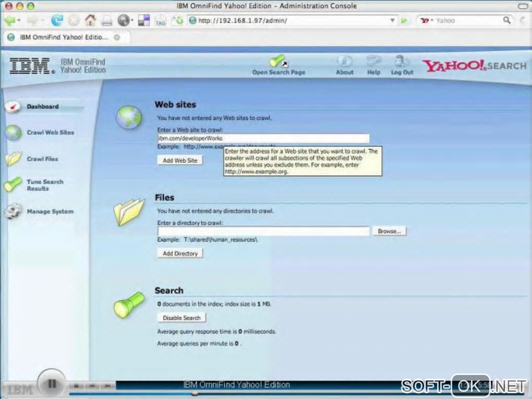Viewport: 532px width, 399px height.
Task: Click the Manage System gear icon
Action: 13,211
